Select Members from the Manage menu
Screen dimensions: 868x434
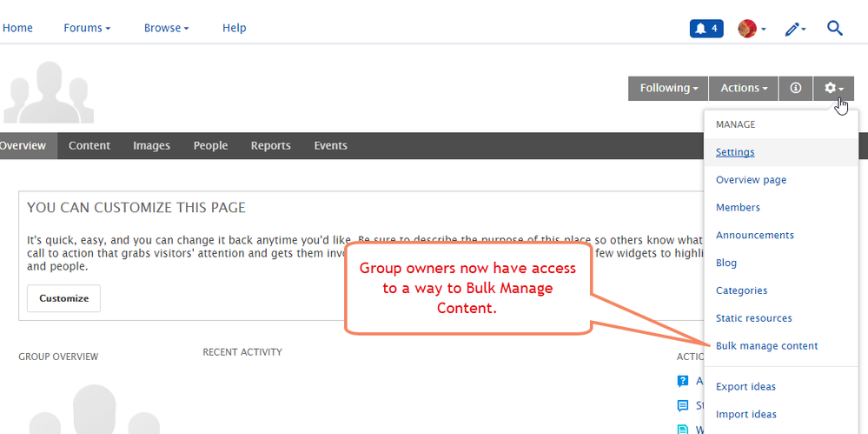point(738,208)
